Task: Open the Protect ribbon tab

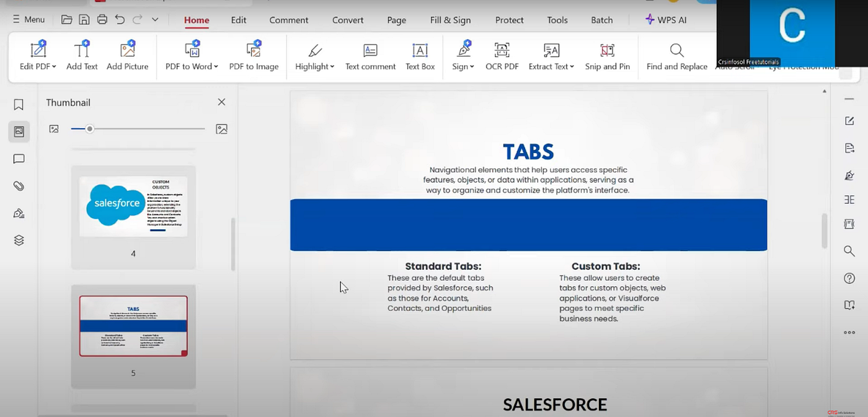Action: pos(510,20)
